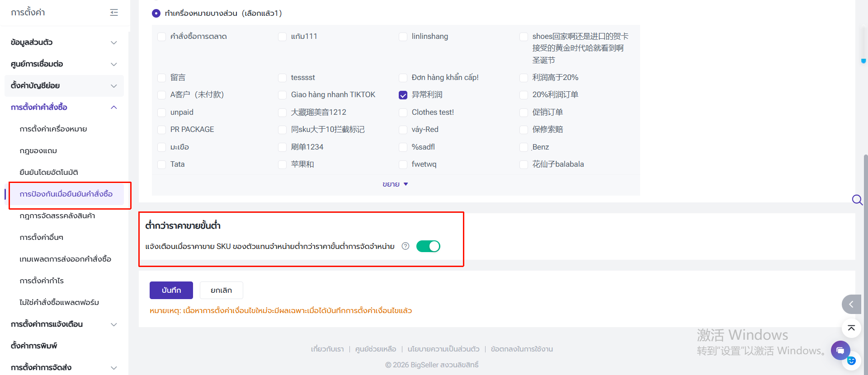Expand the ขยาย tag list
868x375 pixels.
(395, 184)
